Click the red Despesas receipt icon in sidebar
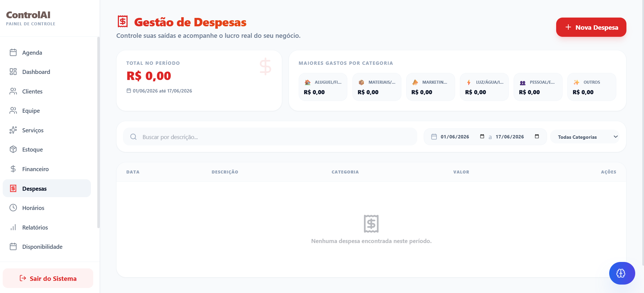 pyautogui.click(x=13, y=188)
